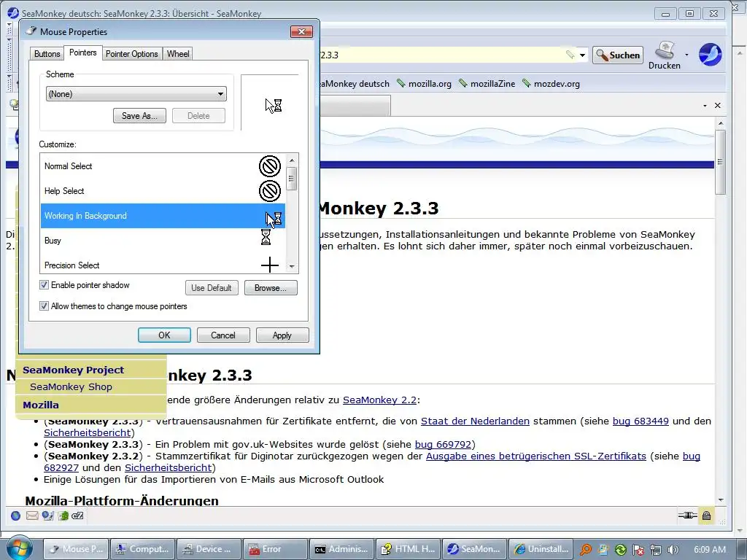Click the security padlock icon in the status bar
Viewport: 747px width, 560px height.
(706, 516)
